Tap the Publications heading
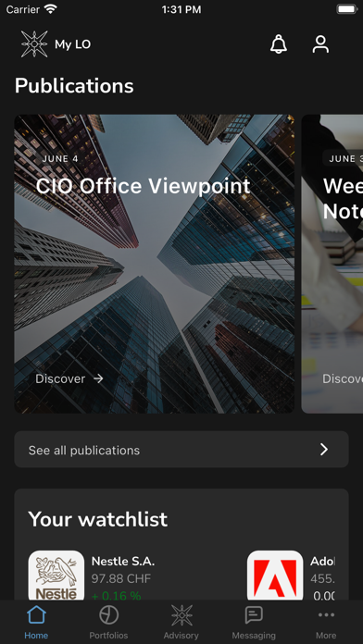Screen dimensions: 363x644 [x=74, y=86]
